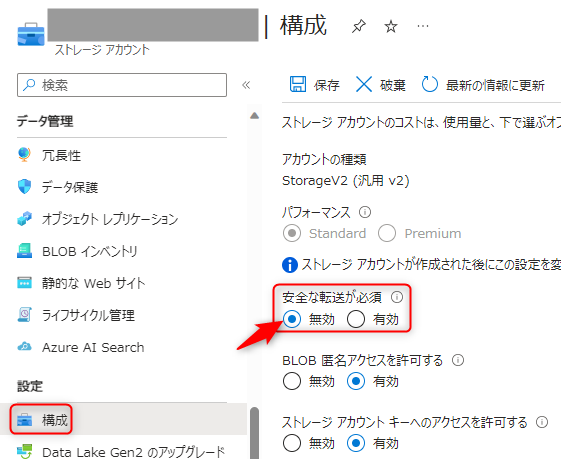Screen dimensions: 561x459
Task: Set 安全な転送が必須 to 有効
Action: pos(356,319)
